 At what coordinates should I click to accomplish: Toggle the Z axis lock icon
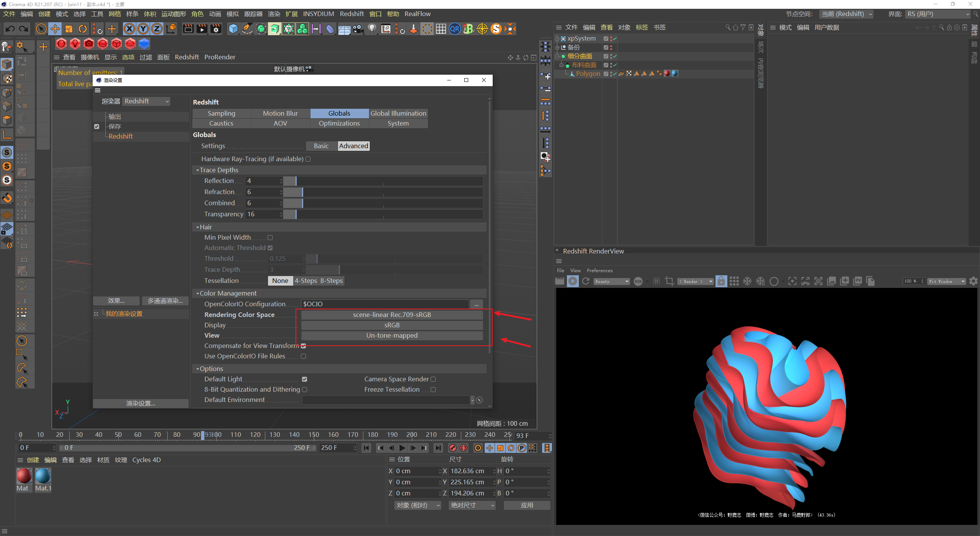click(x=157, y=29)
